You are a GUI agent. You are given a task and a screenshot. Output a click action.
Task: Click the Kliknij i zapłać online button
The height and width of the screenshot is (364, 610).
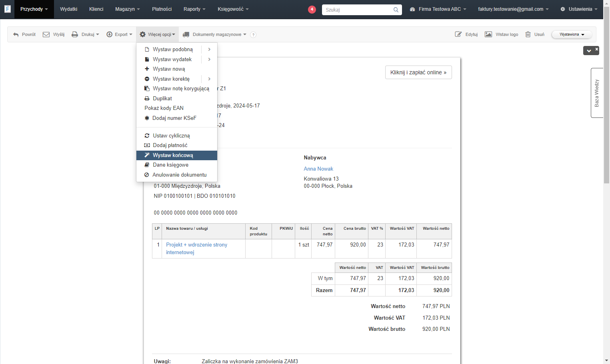[x=418, y=72]
